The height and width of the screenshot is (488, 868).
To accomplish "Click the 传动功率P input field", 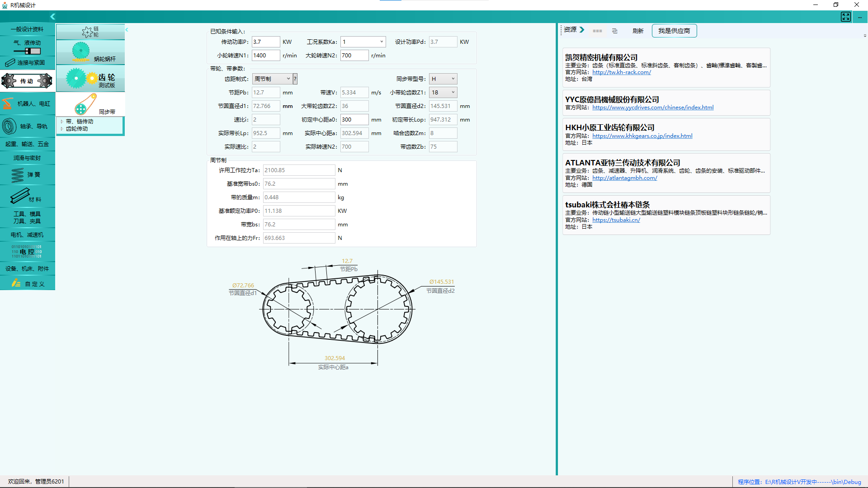I will coord(265,42).
